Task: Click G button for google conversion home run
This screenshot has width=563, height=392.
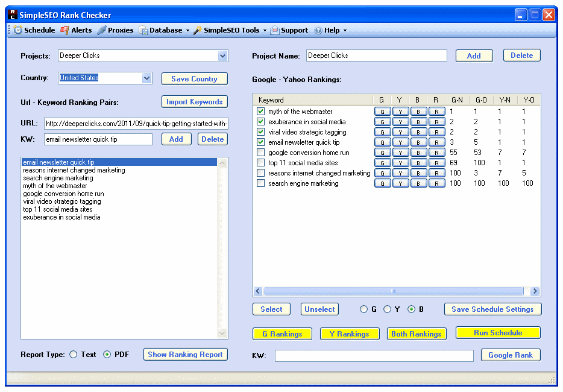Action: pyautogui.click(x=382, y=153)
